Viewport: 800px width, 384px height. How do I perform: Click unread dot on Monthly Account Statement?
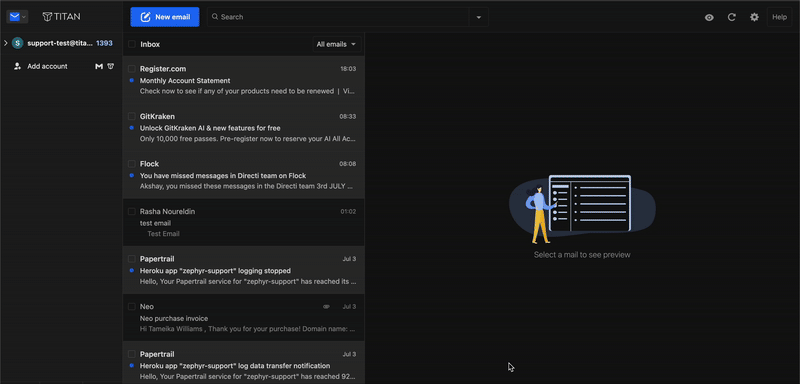tap(132, 80)
